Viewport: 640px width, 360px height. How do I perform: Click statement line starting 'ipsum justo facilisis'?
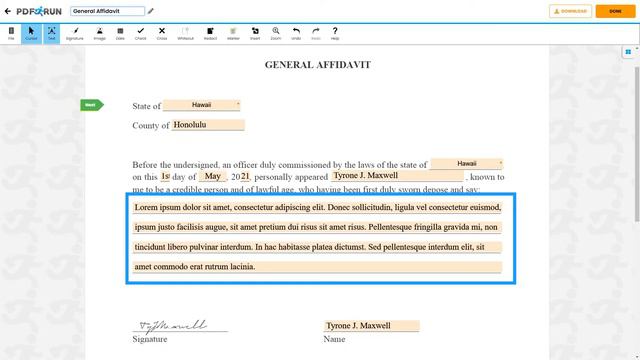pos(317,227)
